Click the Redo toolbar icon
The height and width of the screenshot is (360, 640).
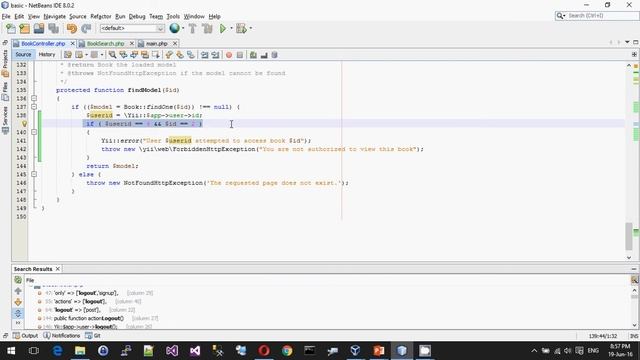click(x=86, y=28)
